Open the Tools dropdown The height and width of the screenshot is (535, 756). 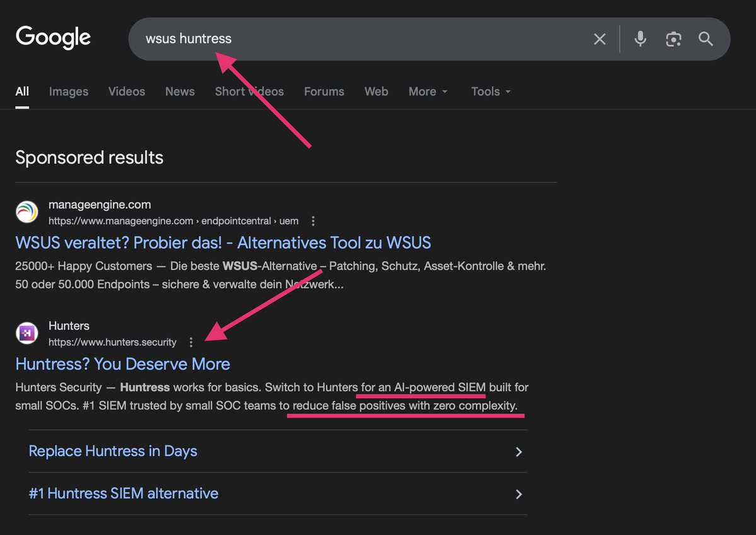pos(491,91)
